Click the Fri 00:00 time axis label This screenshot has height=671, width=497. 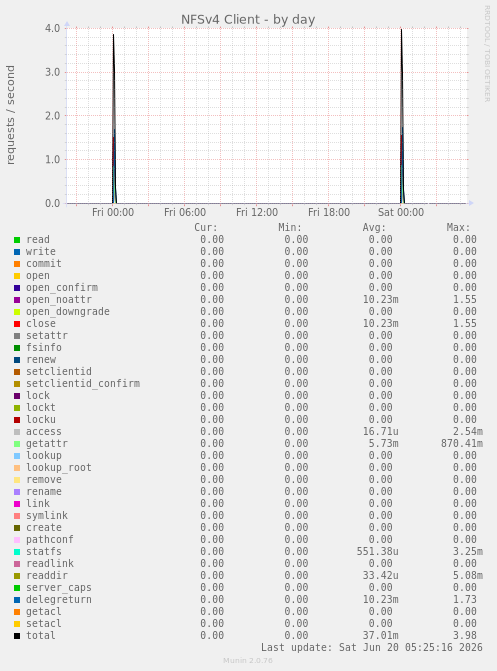coord(113,212)
